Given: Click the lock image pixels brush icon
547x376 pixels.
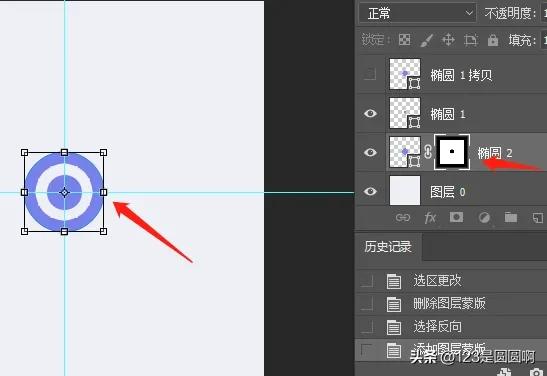Looking at the screenshot, I should point(426,40).
